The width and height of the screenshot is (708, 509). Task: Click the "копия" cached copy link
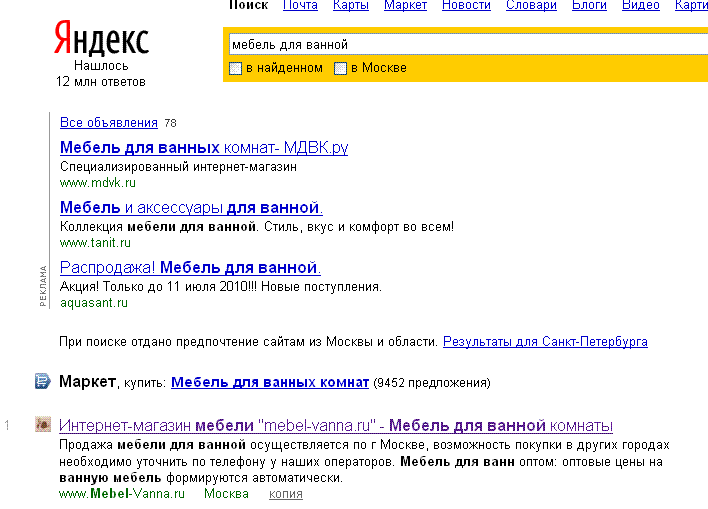pyautogui.click(x=286, y=494)
